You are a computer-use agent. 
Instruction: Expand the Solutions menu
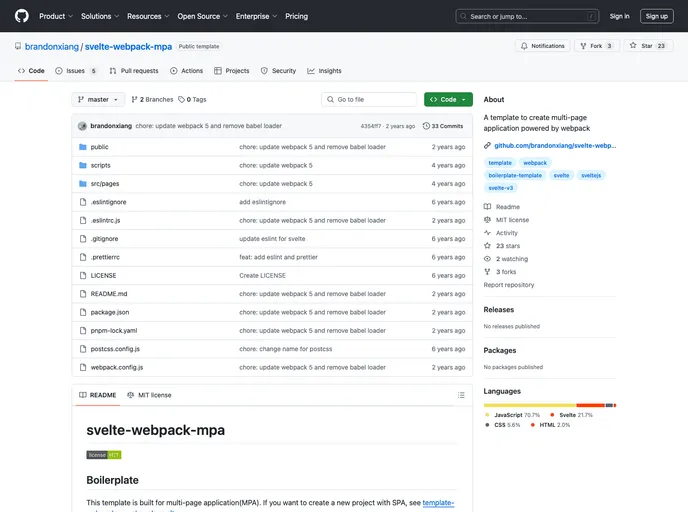tap(100, 16)
